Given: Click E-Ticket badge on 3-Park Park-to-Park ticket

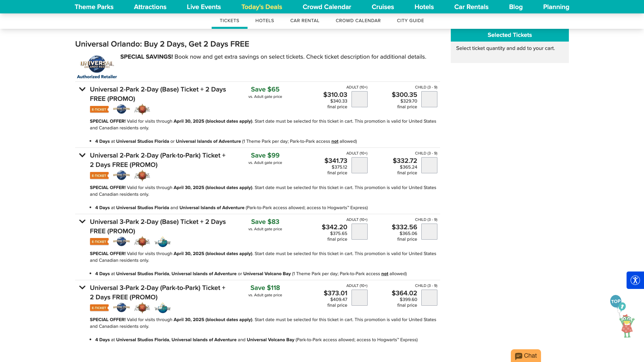Looking at the screenshot, I should tap(99, 308).
